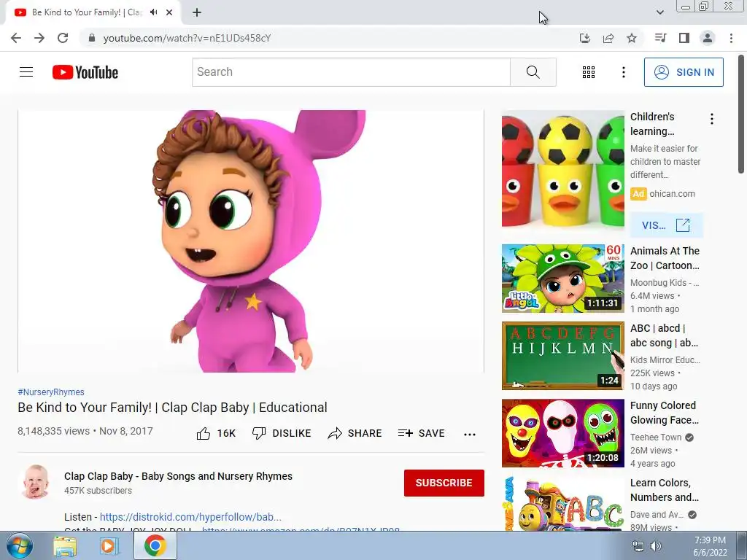Click ohican.com advertiser text
Viewport: 747px width, 560px height.
pyautogui.click(x=672, y=194)
